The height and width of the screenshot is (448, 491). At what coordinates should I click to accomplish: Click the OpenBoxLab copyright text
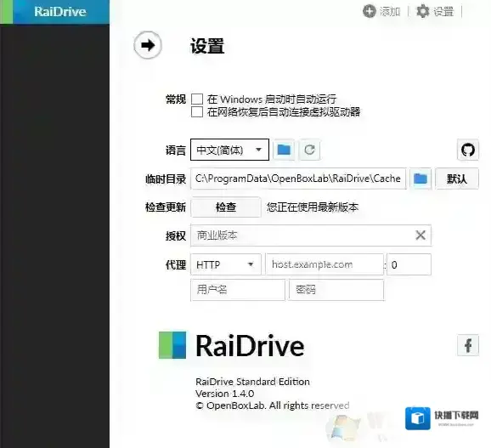(273, 405)
